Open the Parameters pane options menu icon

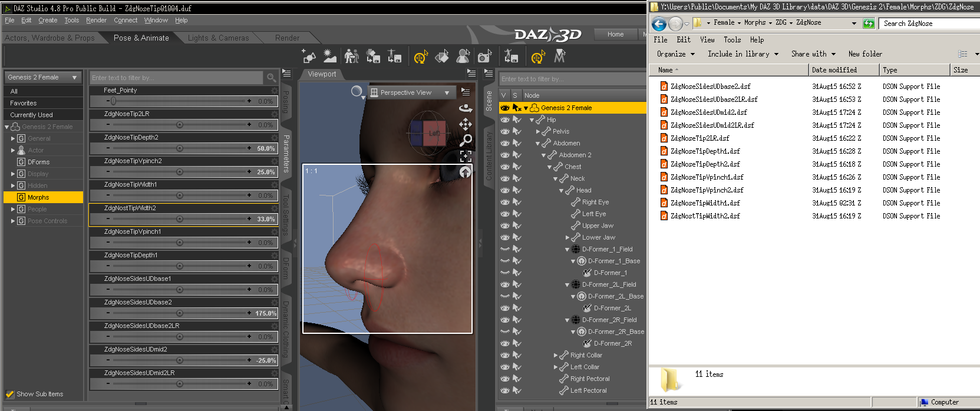point(286,74)
